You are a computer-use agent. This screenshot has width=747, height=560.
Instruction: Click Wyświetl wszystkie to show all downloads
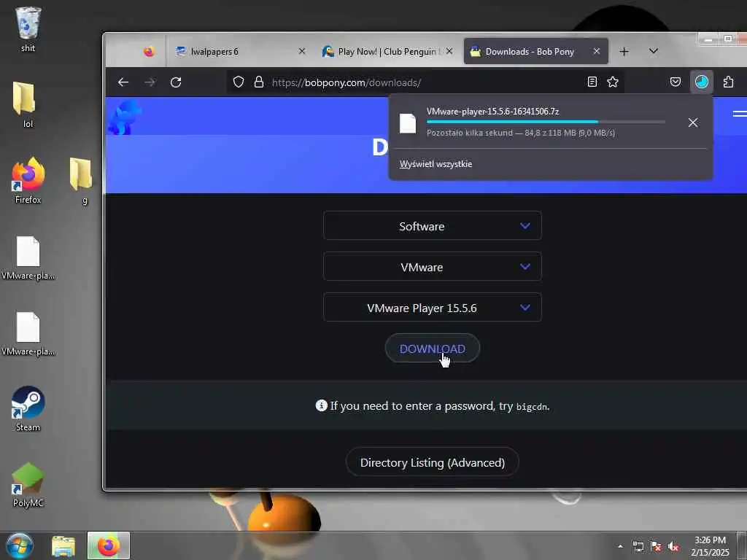coord(436,164)
